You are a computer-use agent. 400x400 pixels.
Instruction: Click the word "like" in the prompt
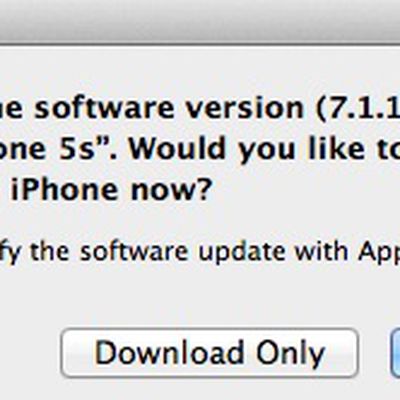pos(336,147)
